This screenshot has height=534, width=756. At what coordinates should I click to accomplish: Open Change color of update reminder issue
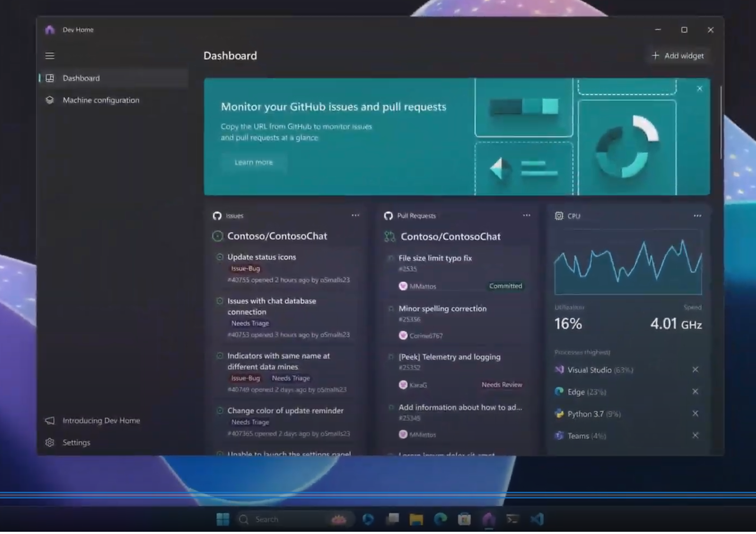click(285, 411)
